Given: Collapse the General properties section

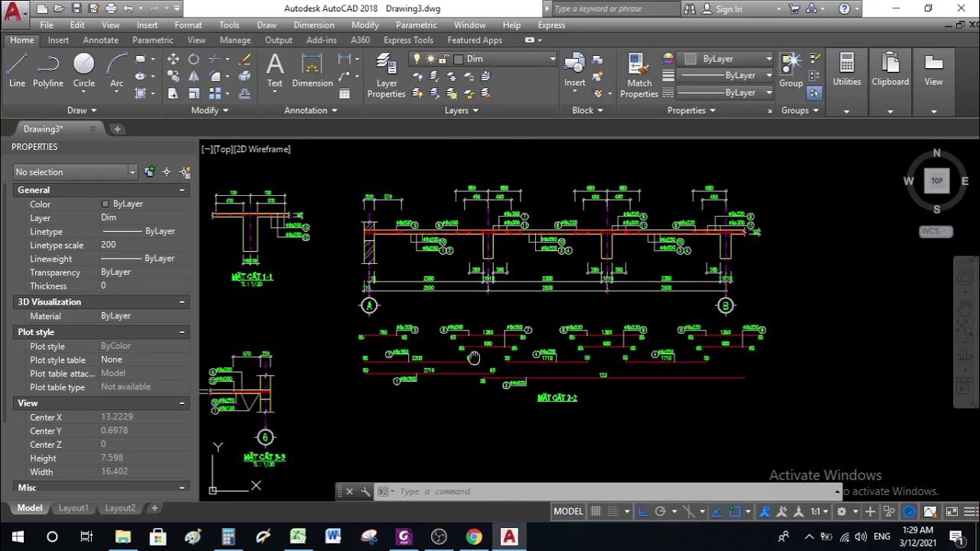Looking at the screenshot, I should (181, 190).
